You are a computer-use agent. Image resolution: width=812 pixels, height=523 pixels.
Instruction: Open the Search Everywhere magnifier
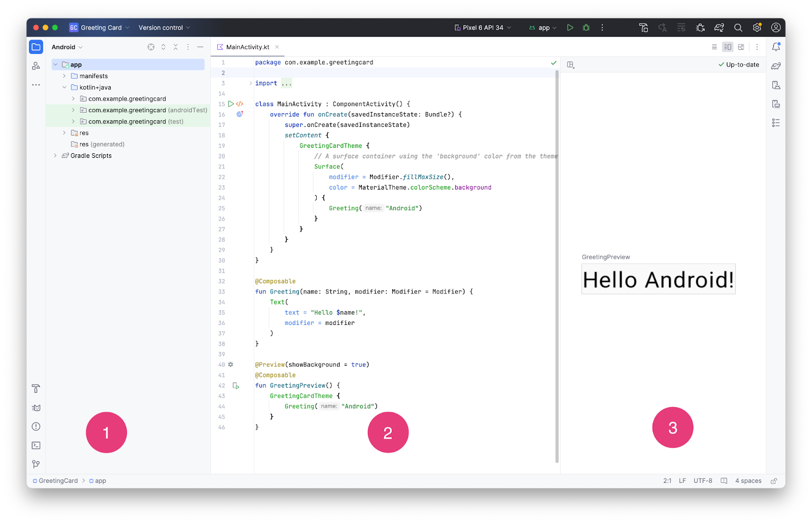point(738,27)
